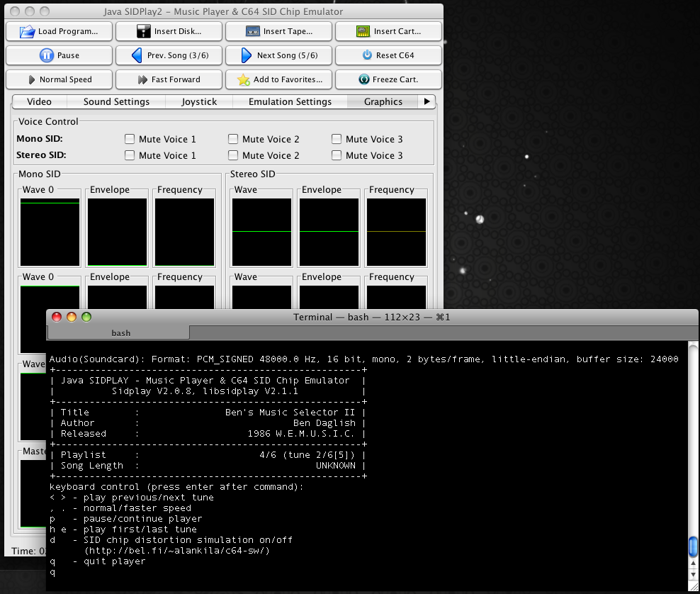This screenshot has height=594, width=700.
Task: Click the Reset C64 power icon
Action: pyautogui.click(x=367, y=55)
